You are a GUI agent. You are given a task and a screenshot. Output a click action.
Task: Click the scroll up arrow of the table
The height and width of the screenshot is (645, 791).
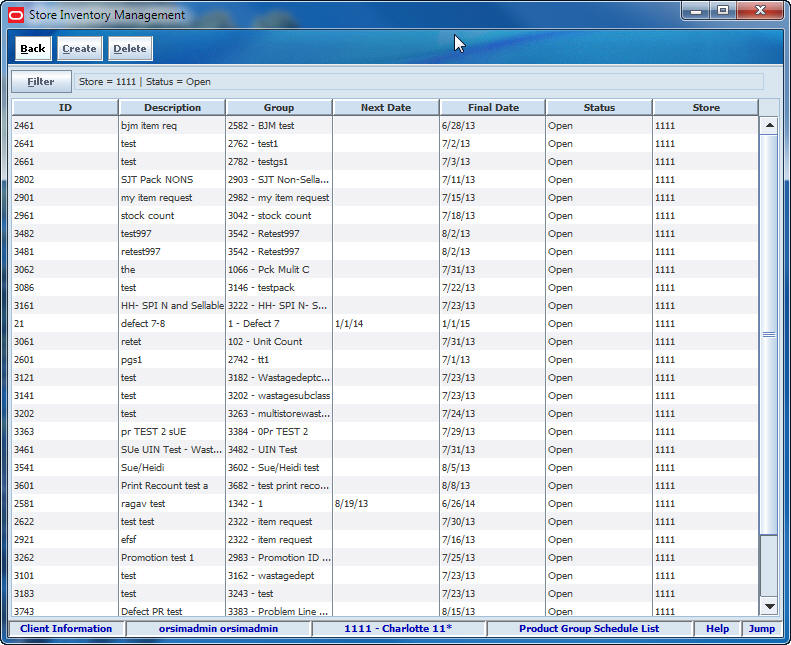point(770,125)
